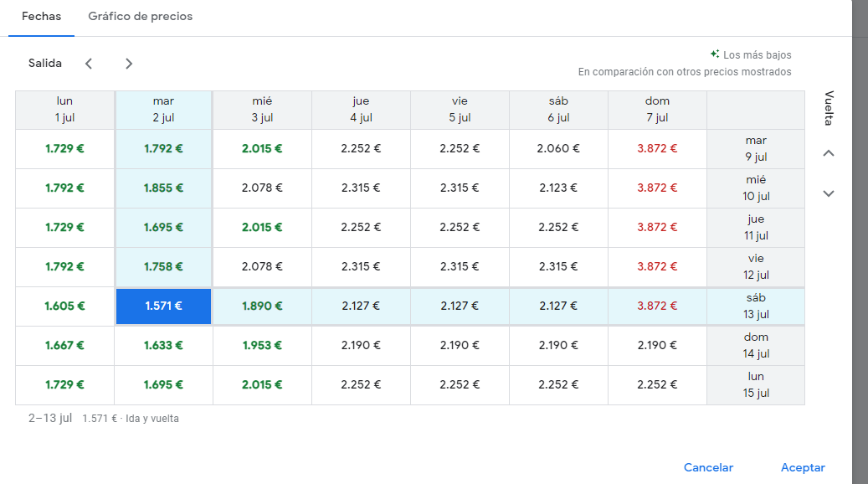Switch to the Fechas tab

[x=42, y=17]
